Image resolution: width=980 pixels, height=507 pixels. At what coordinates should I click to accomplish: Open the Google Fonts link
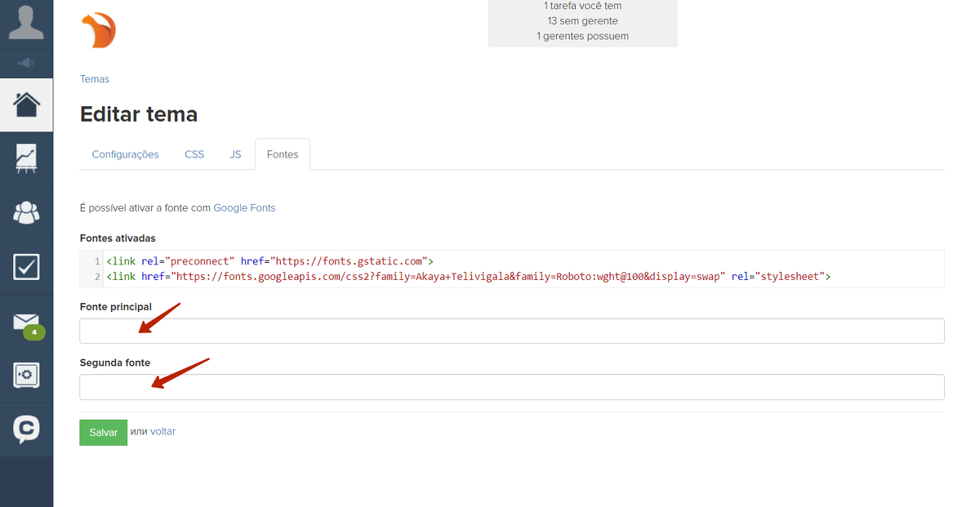click(x=244, y=208)
